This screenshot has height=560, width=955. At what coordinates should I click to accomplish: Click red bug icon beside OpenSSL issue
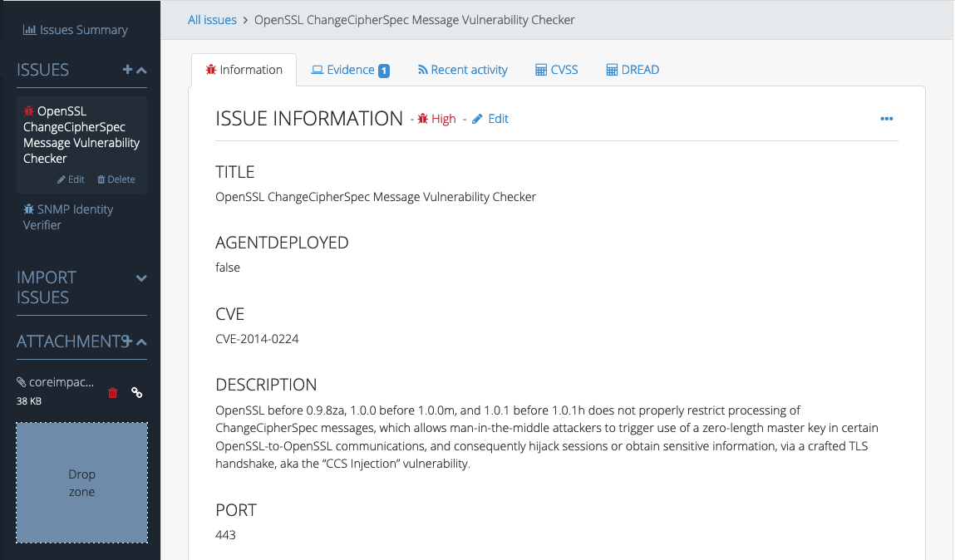pos(28,111)
